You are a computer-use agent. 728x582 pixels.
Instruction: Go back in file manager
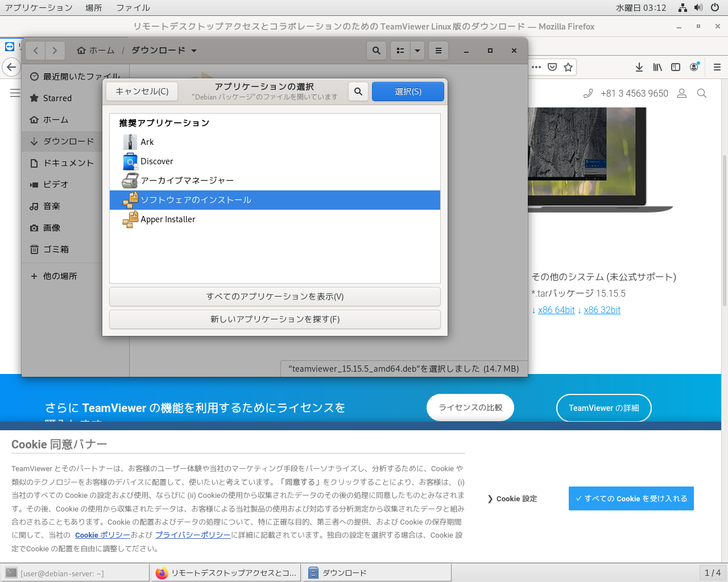coord(35,51)
